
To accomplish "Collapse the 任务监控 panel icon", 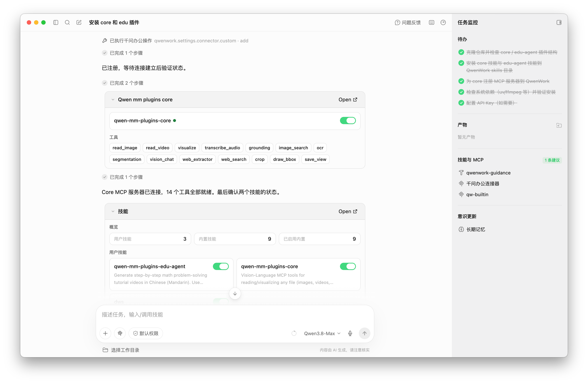I will (559, 22).
